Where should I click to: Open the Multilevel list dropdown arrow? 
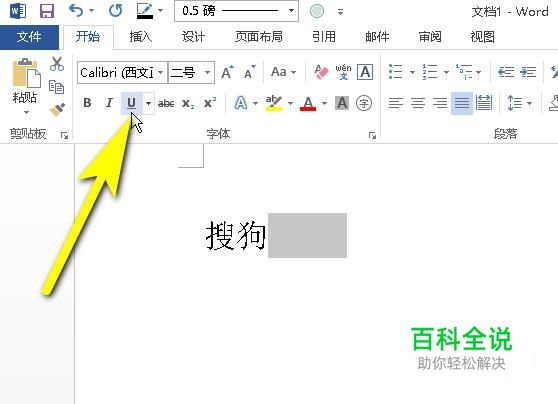click(479, 72)
